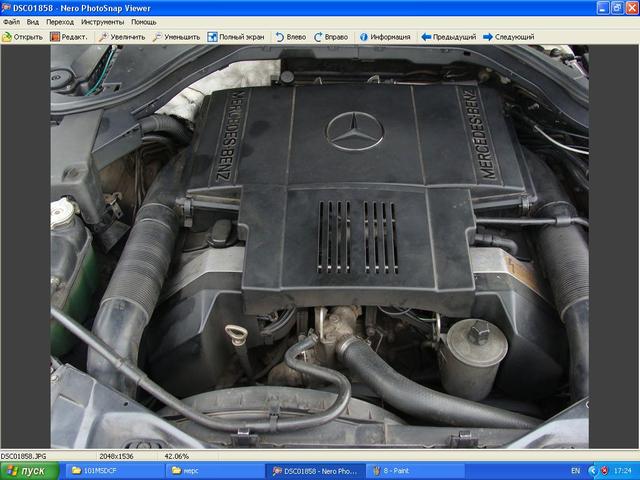Select DSC01858 Nero PhotoSnap taskbar button
The height and width of the screenshot is (480, 640).
point(314,471)
